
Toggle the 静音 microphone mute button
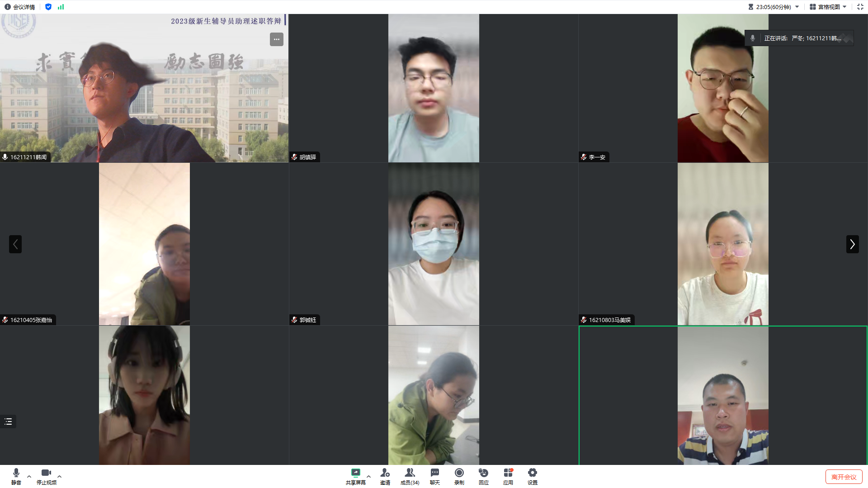click(x=16, y=476)
